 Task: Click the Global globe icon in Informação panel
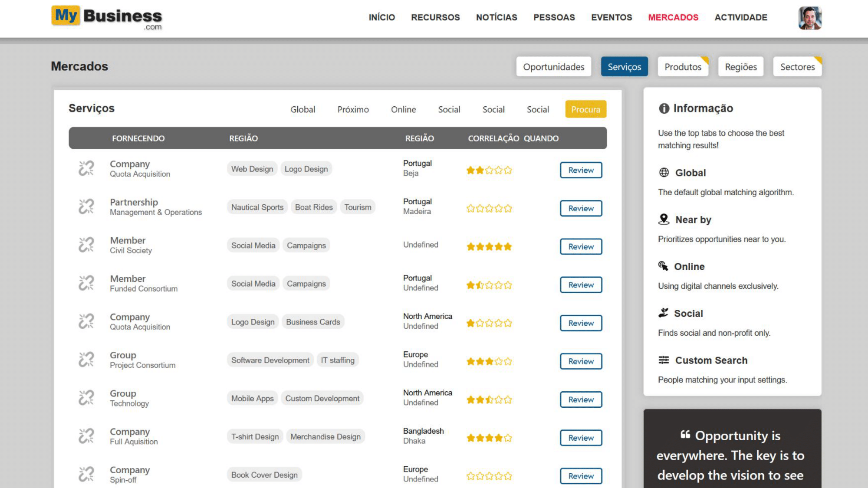pos(664,173)
